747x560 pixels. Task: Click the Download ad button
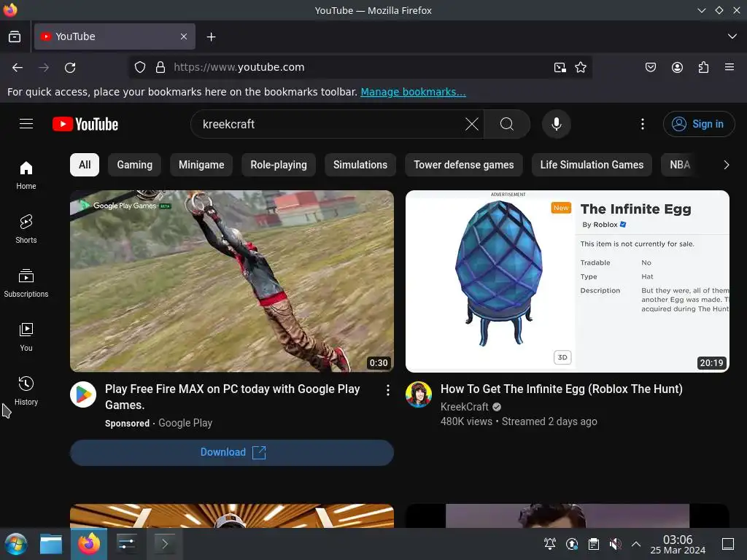click(x=232, y=452)
